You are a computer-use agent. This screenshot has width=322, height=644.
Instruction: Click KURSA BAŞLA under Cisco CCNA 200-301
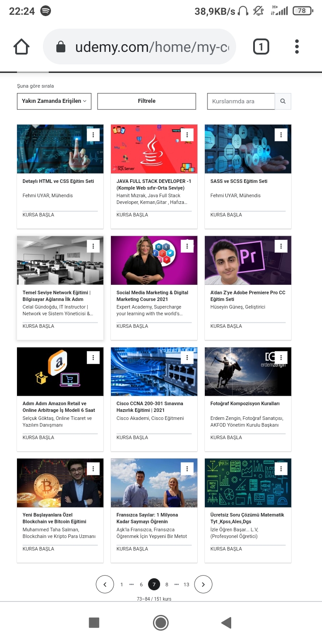click(132, 437)
